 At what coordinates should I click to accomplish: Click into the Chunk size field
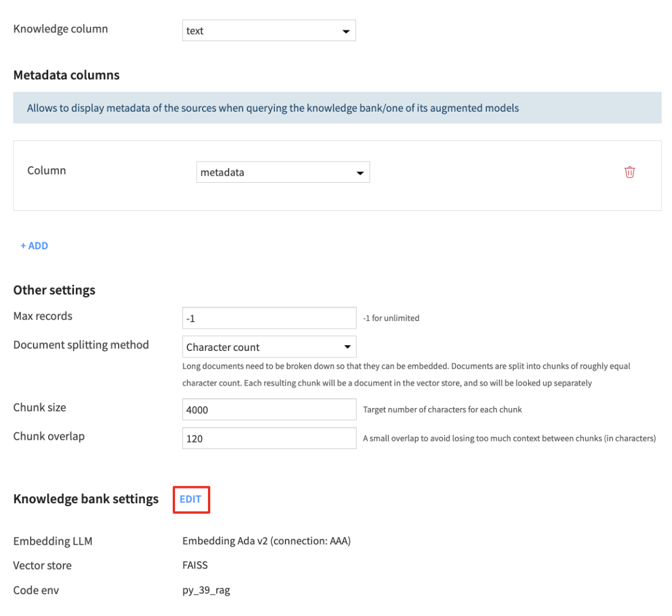pos(269,409)
